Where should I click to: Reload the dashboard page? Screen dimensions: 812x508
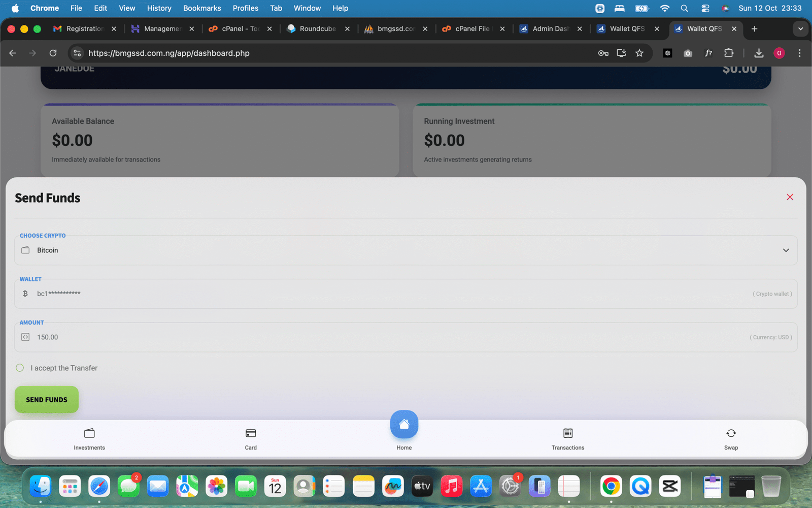(53, 53)
